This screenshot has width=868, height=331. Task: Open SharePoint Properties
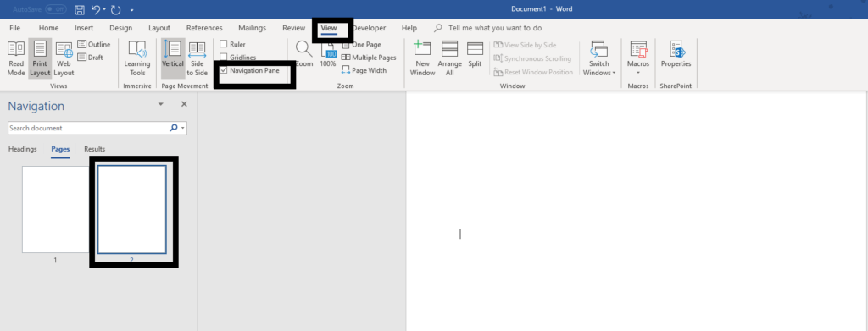click(676, 54)
